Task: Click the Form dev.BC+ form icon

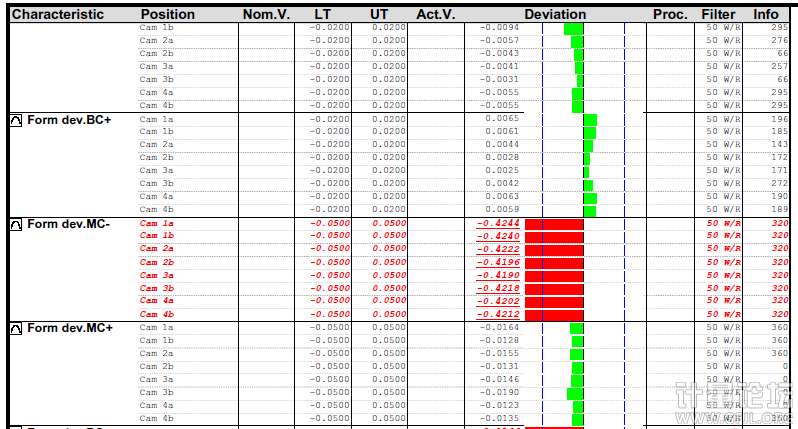Action: tap(16, 119)
